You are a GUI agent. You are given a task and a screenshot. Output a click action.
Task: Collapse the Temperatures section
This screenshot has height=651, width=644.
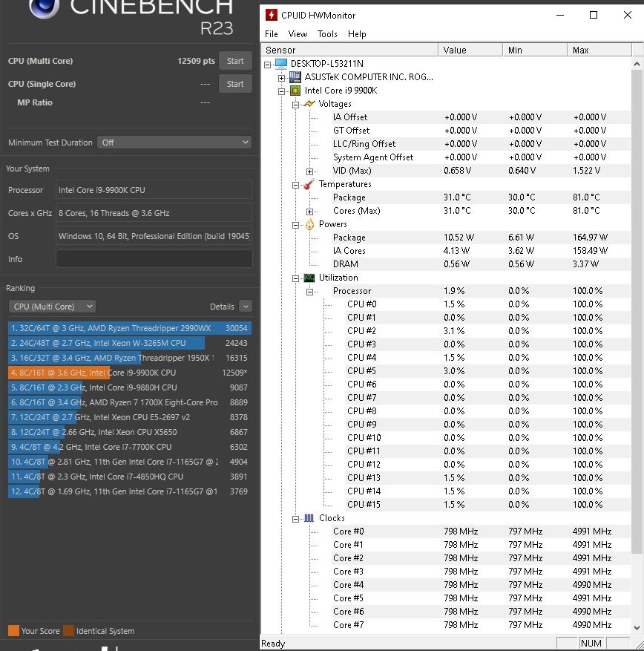pyautogui.click(x=296, y=185)
